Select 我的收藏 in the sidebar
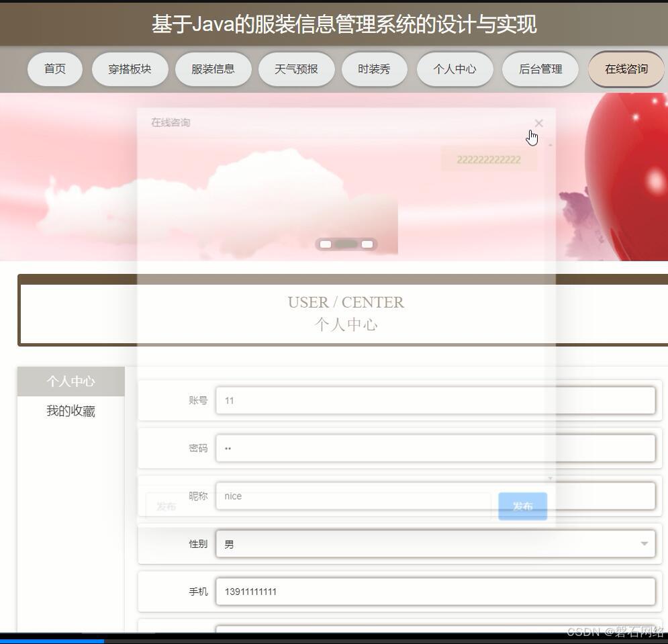The image size is (668, 644). pyautogui.click(x=70, y=411)
